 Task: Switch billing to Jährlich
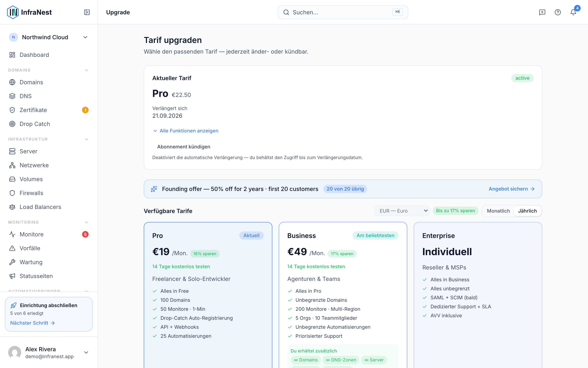tap(527, 211)
